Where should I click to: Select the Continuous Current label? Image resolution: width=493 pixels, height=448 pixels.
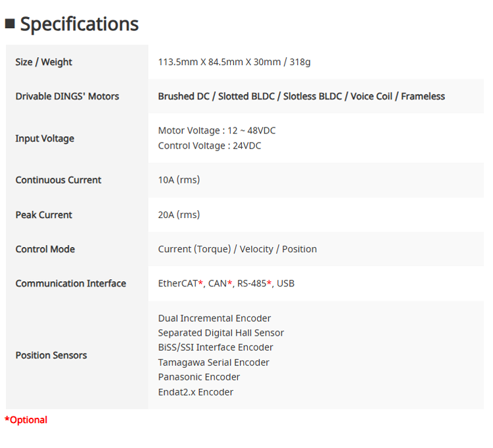click(x=59, y=180)
